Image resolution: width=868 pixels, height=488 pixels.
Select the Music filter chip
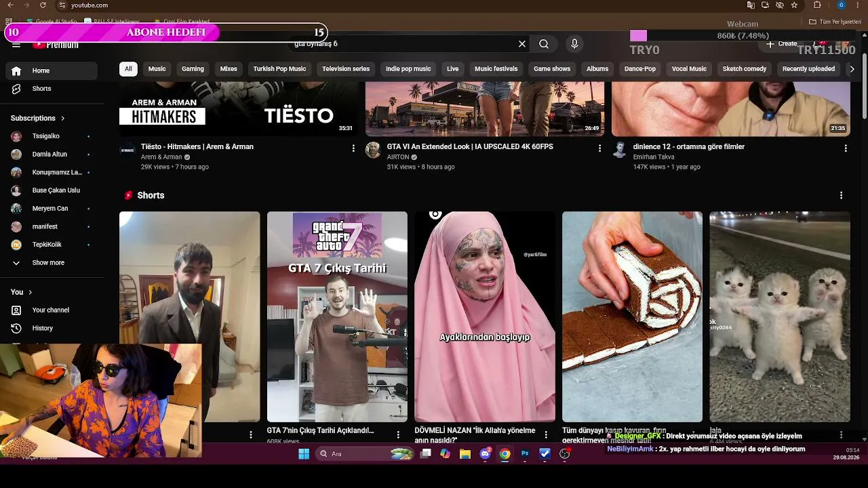[x=157, y=69]
